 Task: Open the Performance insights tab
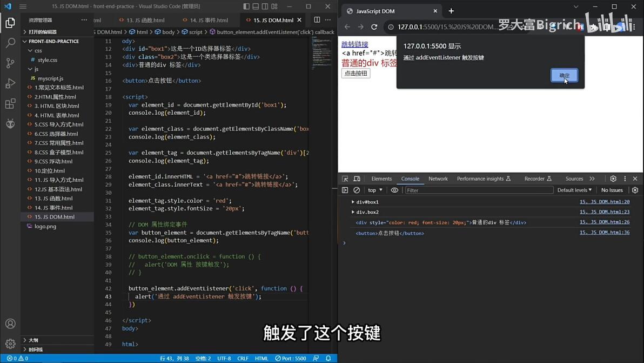tap(484, 179)
